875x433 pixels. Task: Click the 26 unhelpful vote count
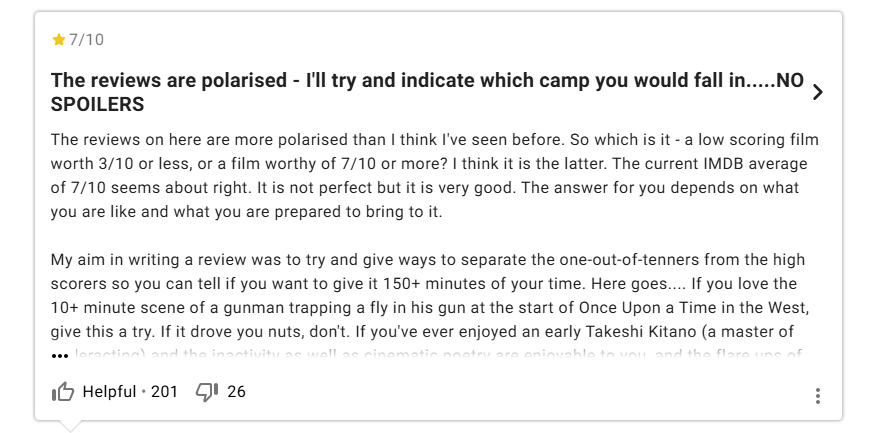coord(236,392)
